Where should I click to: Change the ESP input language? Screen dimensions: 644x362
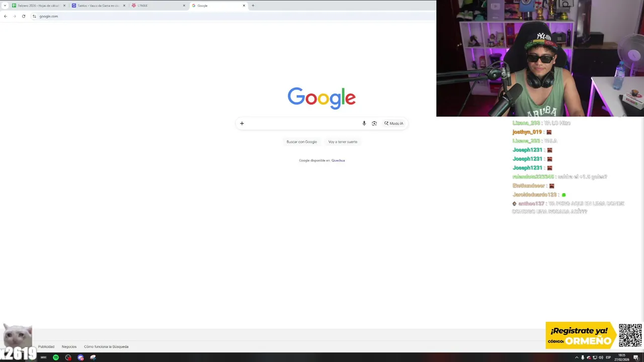coord(608,357)
